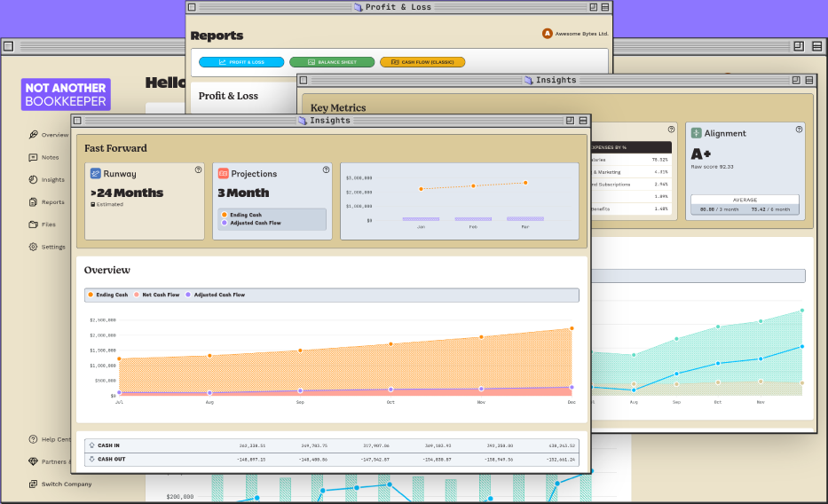Open Insights from the sidebar

point(46,180)
